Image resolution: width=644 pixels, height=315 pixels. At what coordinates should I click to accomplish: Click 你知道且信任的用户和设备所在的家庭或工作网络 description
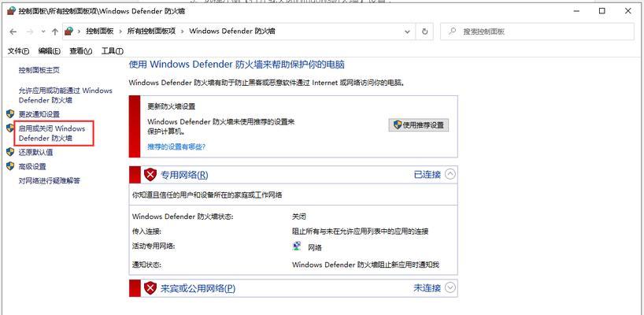tap(207, 195)
